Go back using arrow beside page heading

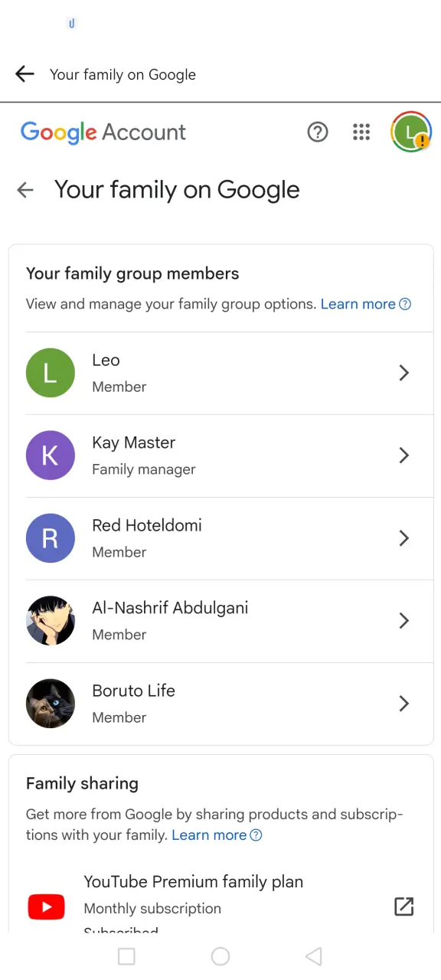pos(25,190)
